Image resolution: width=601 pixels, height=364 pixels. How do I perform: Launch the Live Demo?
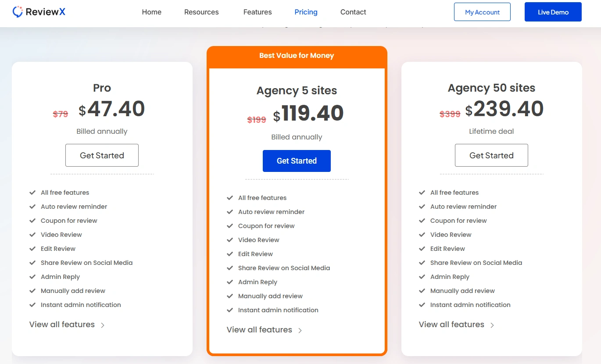point(553,12)
